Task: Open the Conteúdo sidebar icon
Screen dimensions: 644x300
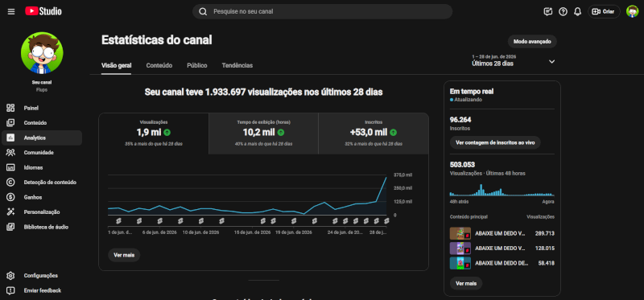Action: coord(10,123)
